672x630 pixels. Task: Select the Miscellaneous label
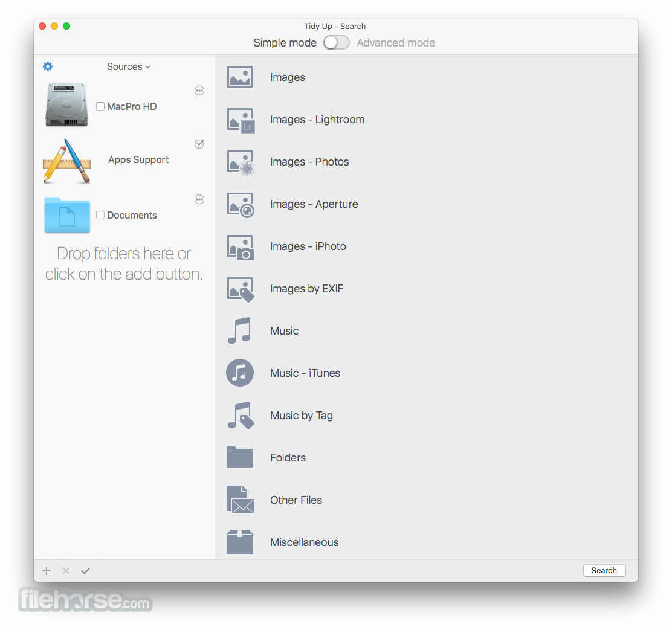coord(305,542)
